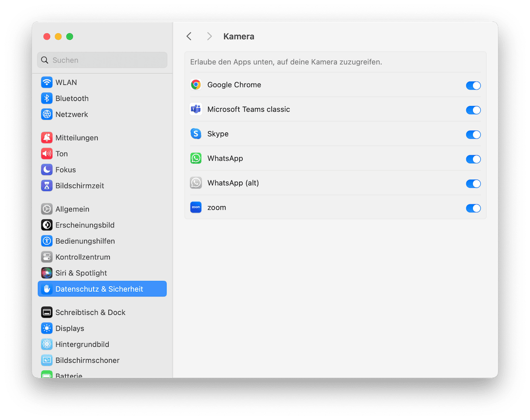The image size is (530, 420).
Task: Click the Allgemein gear icon
Action: pyautogui.click(x=47, y=209)
